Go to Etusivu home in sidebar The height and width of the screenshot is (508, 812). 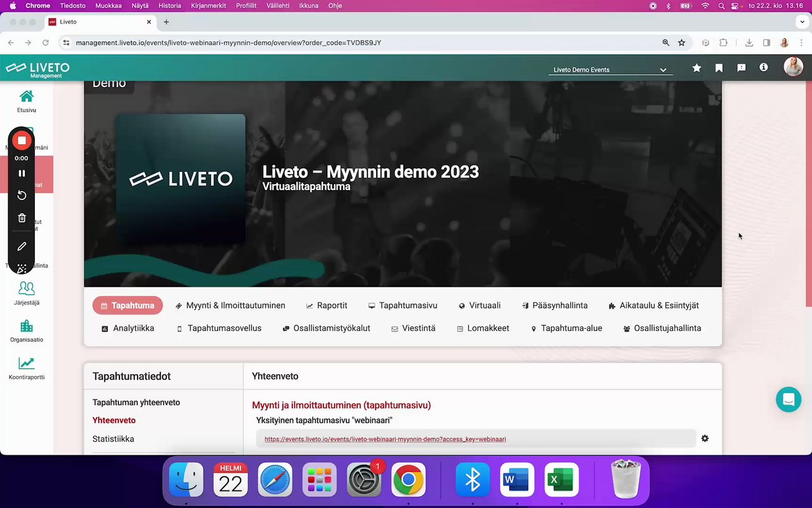coord(27,101)
